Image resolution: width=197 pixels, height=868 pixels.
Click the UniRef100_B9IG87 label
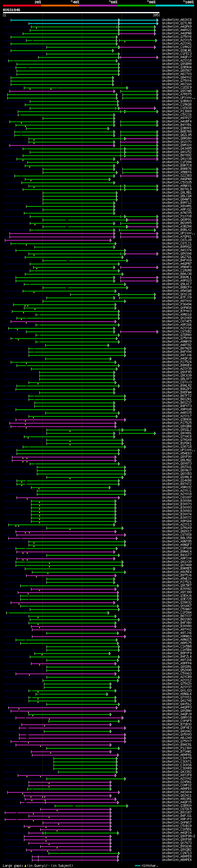[x=177, y=812]
